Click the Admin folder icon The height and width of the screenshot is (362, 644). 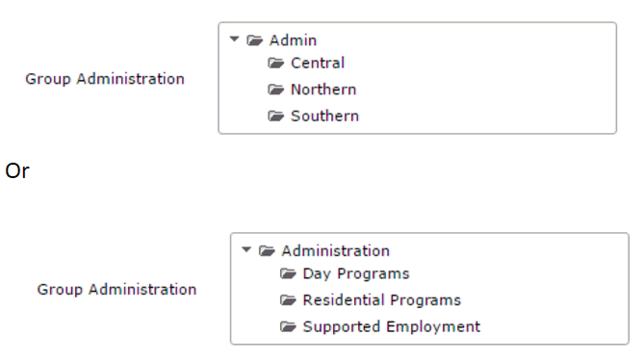(x=255, y=40)
